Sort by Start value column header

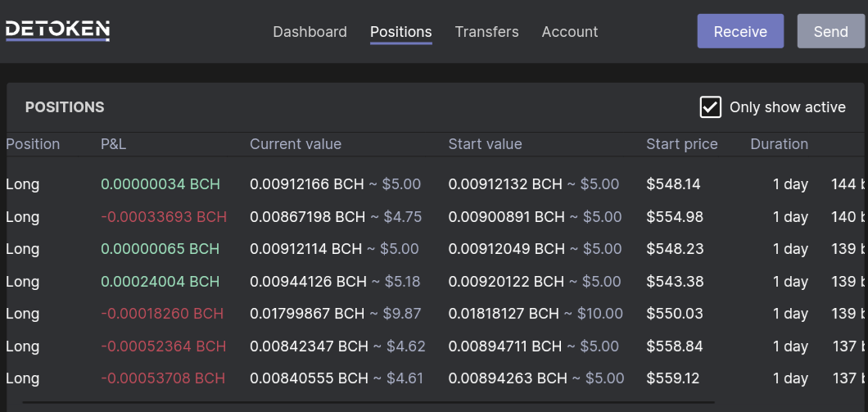[485, 144]
